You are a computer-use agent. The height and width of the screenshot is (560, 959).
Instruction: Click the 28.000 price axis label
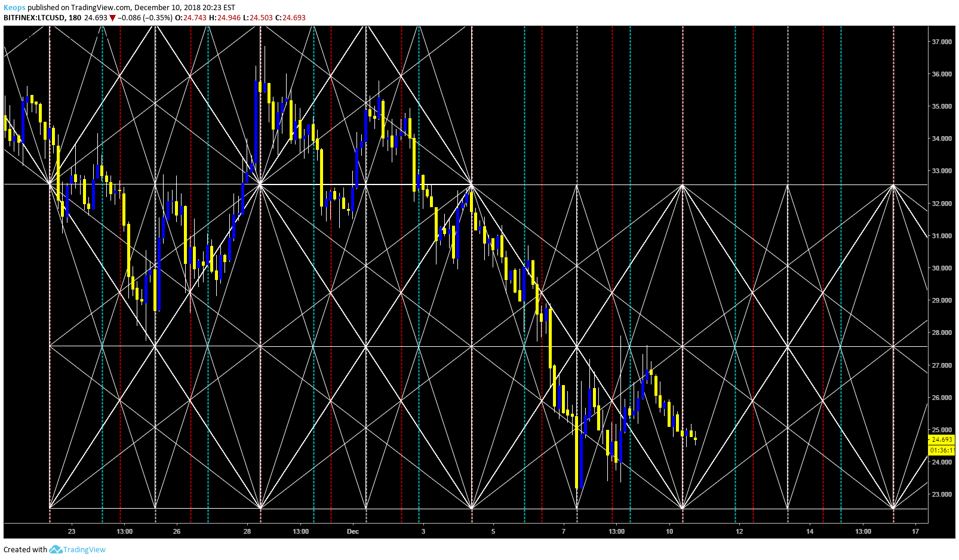(941, 333)
